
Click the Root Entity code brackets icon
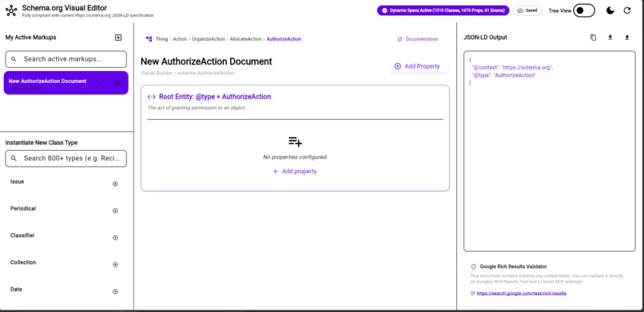(x=151, y=97)
